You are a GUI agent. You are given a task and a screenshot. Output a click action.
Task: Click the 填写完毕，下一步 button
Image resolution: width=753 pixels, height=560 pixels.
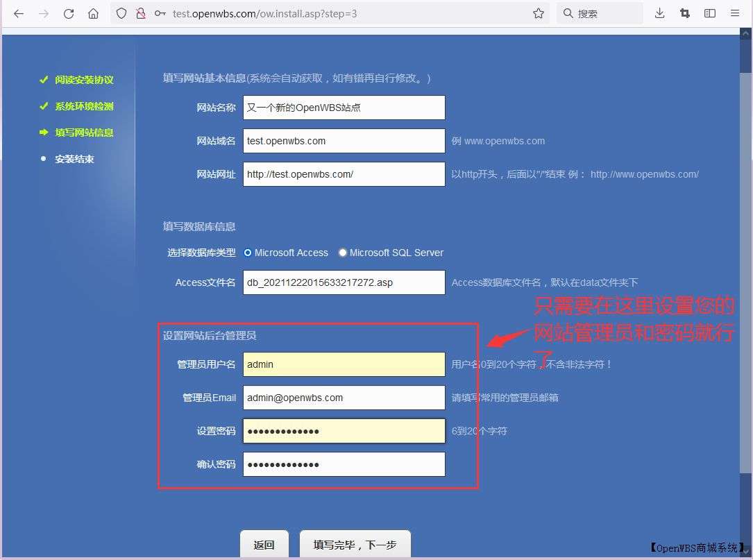tap(355, 545)
